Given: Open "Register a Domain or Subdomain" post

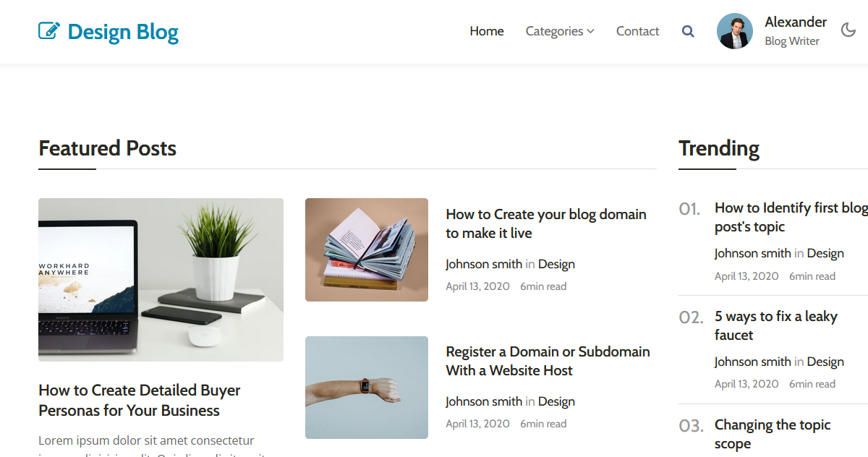Looking at the screenshot, I should click(x=548, y=361).
